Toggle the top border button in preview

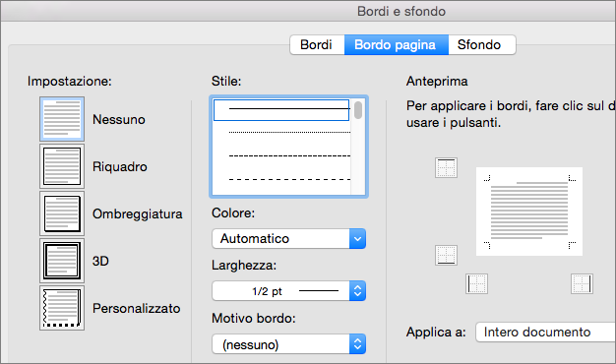point(446,167)
